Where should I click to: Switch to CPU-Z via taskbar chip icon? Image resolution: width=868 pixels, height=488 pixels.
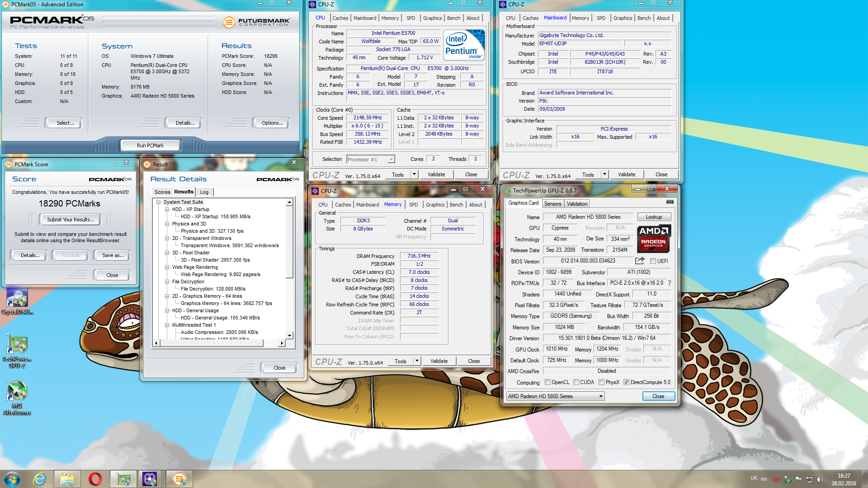(x=150, y=479)
